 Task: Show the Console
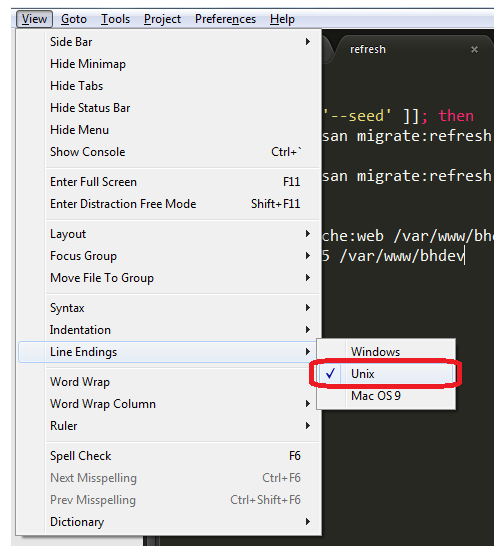coord(169,152)
